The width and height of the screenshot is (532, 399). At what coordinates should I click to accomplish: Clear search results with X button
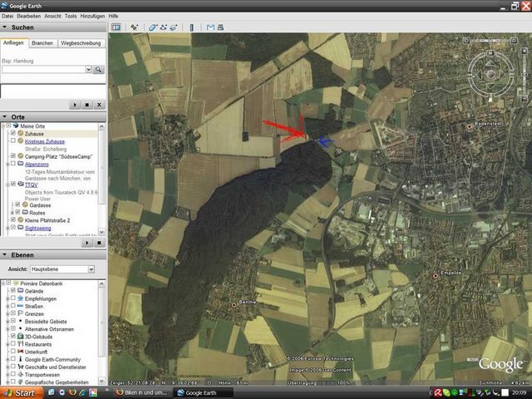pos(99,105)
